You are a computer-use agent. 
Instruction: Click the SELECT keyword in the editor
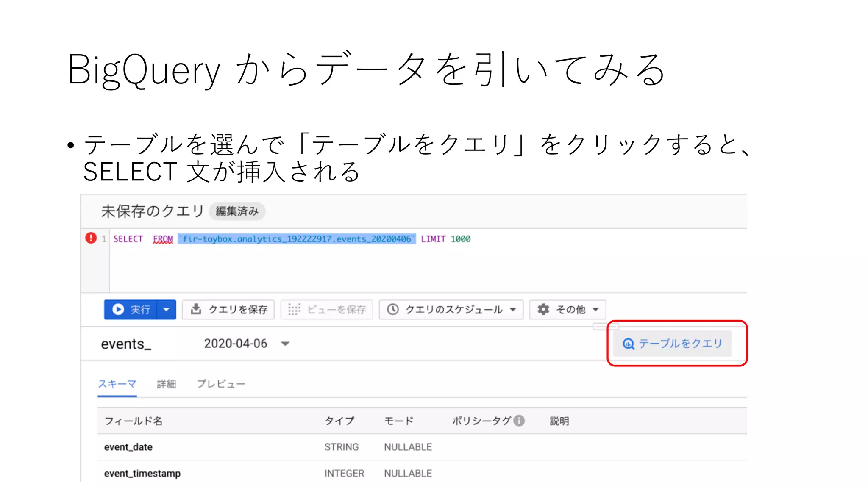point(128,239)
